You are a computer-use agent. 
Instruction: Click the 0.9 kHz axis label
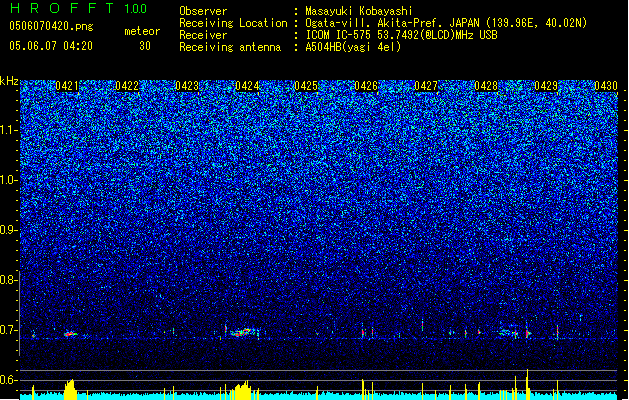tap(8, 230)
